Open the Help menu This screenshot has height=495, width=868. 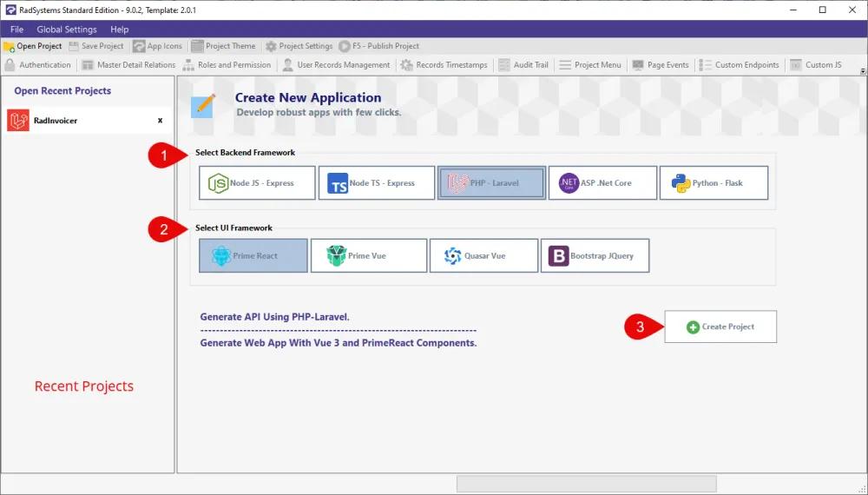pos(119,30)
